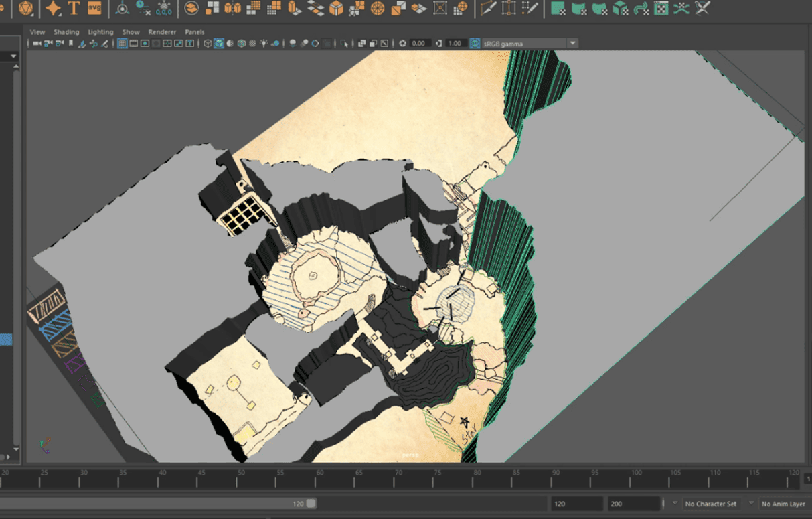Viewport: 812px width, 519px height.
Task: Toggle smooth shade all display
Action: coord(219,44)
